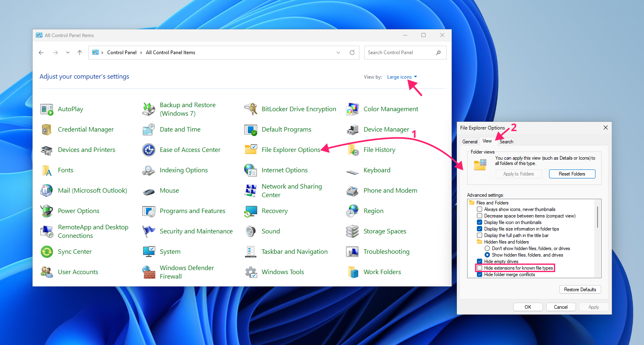Open the Recovery icon
The width and height of the screenshot is (644, 345).
pos(251,211)
